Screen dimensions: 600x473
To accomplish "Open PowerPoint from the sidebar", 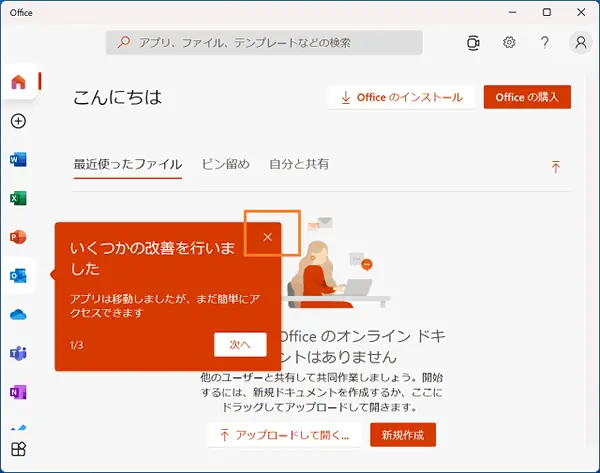I will (x=18, y=237).
